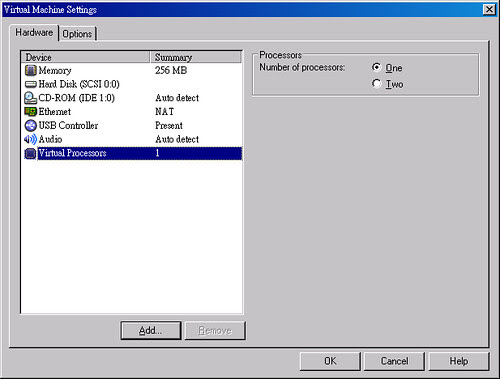Select the Virtual Processors row
The width and height of the screenshot is (500, 379).
[x=132, y=153]
